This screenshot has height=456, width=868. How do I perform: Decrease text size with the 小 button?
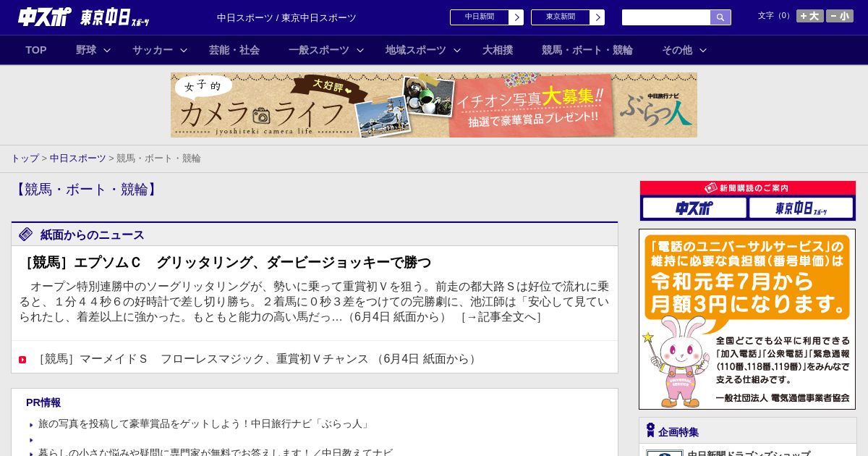(x=840, y=16)
